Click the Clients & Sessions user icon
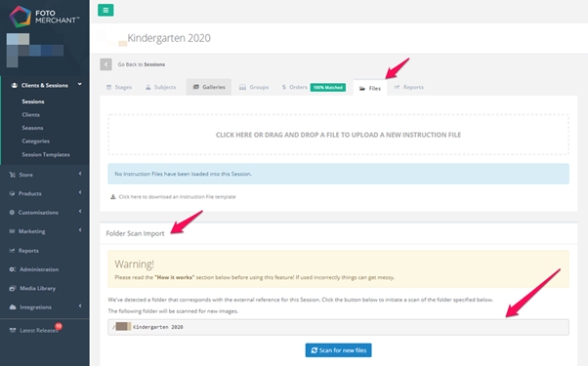This screenshot has width=588, height=366. pos(15,86)
